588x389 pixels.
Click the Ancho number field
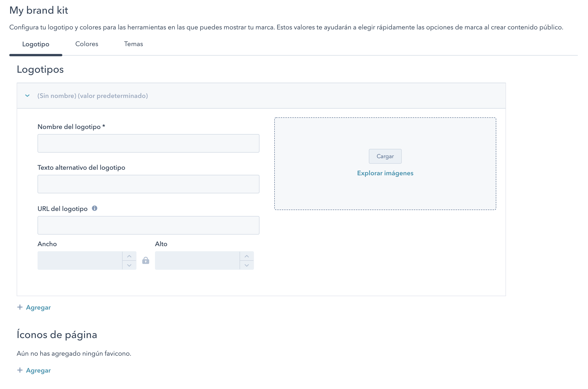(x=80, y=260)
